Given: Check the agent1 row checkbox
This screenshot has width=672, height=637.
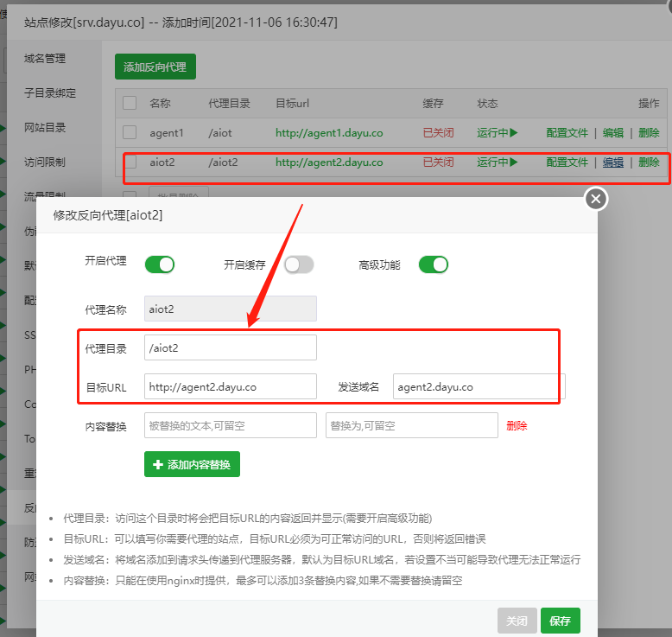Looking at the screenshot, I should click(130, 133).
